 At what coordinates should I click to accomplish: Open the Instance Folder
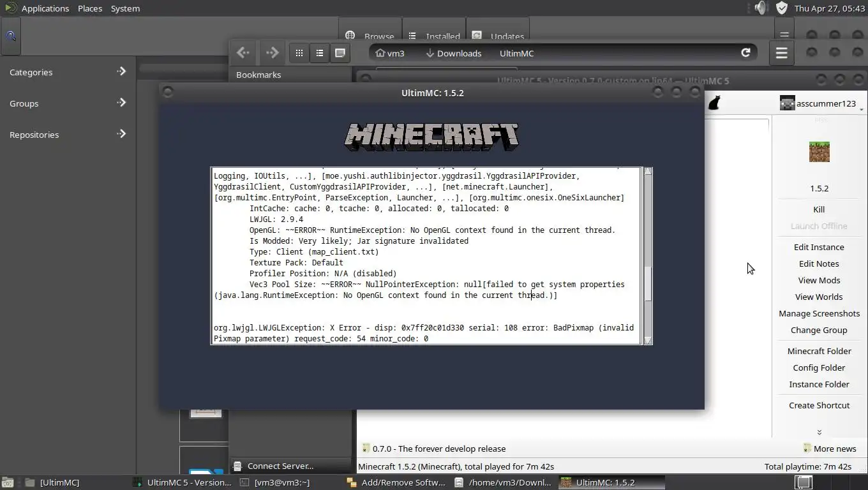coord(819,384)
